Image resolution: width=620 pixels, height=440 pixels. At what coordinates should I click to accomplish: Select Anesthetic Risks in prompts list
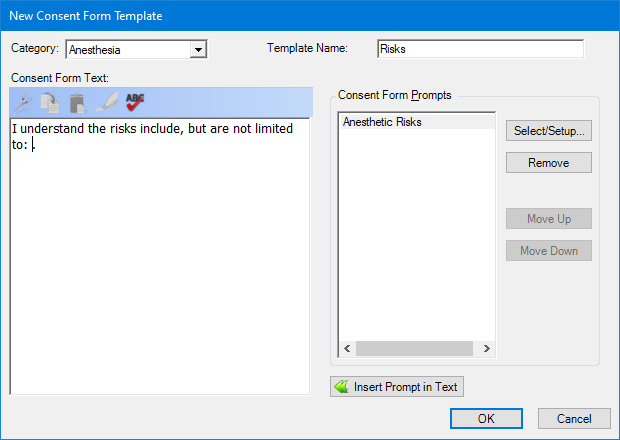(x=417, y=122)
